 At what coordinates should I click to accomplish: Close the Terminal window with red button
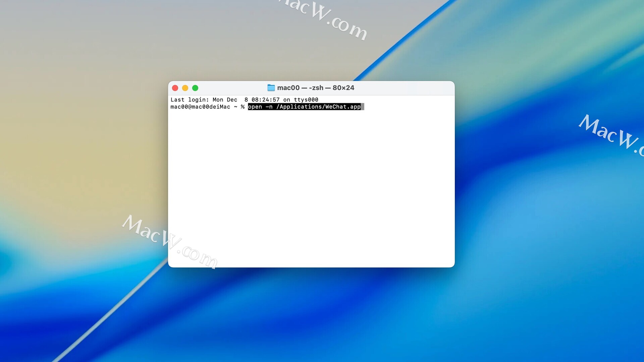(x=175, y=88)
